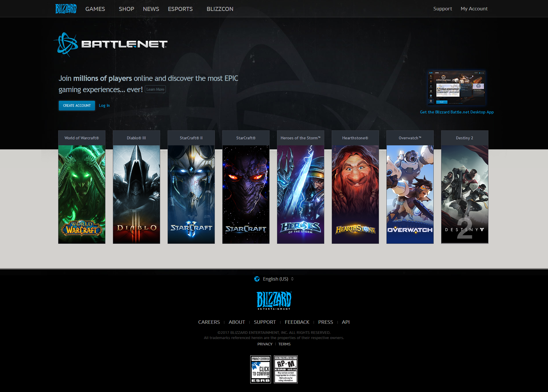
Task: Open the Diablo III game card
Action: [136, 187]
